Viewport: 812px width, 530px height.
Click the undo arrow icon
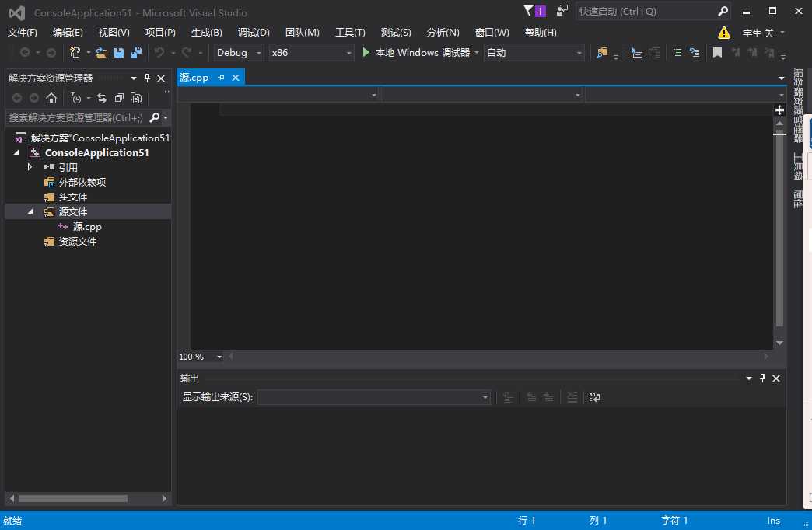coord(159,52)
